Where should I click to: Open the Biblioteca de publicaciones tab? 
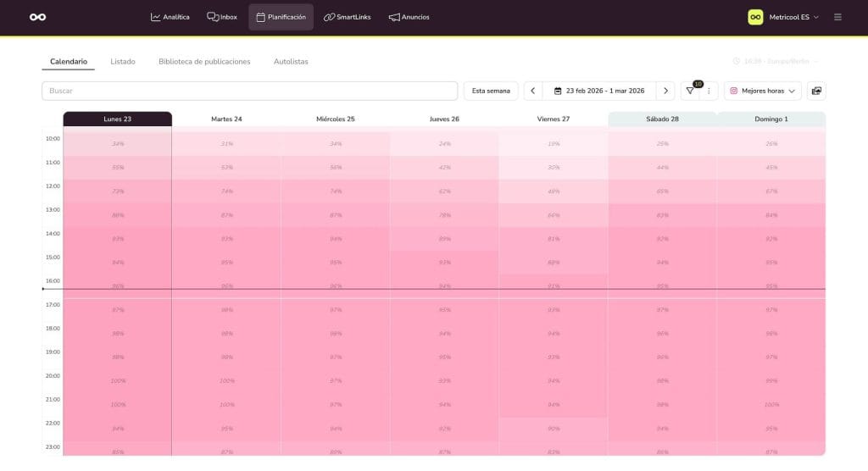click(x=204, y=62)
